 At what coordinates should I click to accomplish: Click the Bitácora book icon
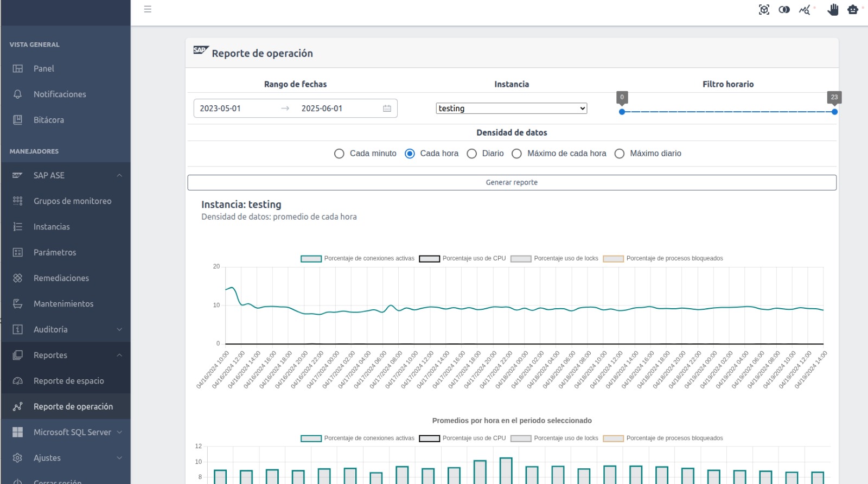point(18,120)
